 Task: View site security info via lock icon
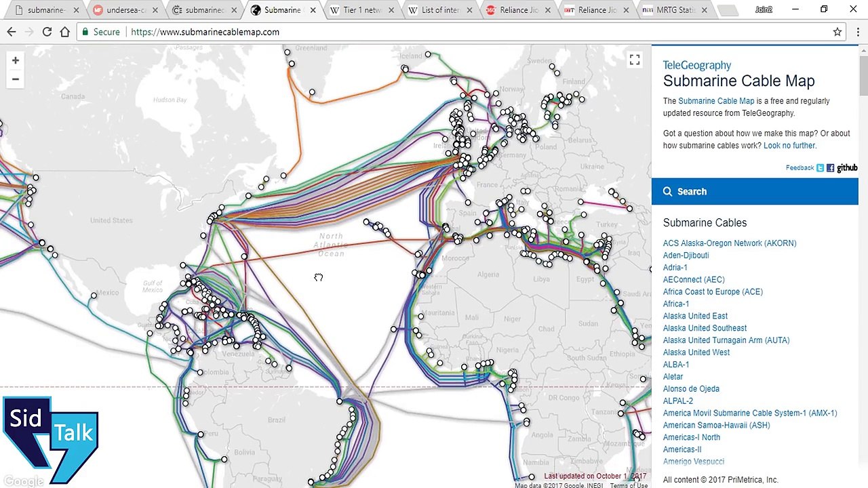click(85, 32)
